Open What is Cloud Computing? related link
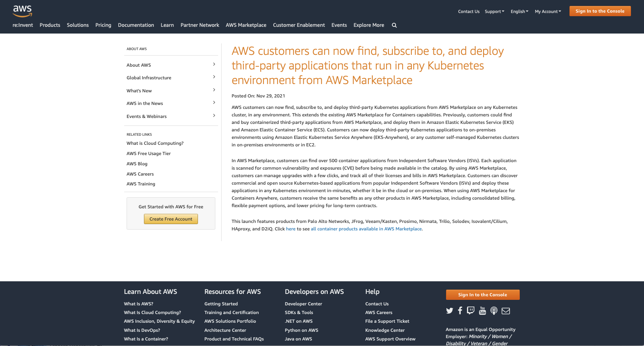Viewport: 644px width, 346px height. pos(155,143)
